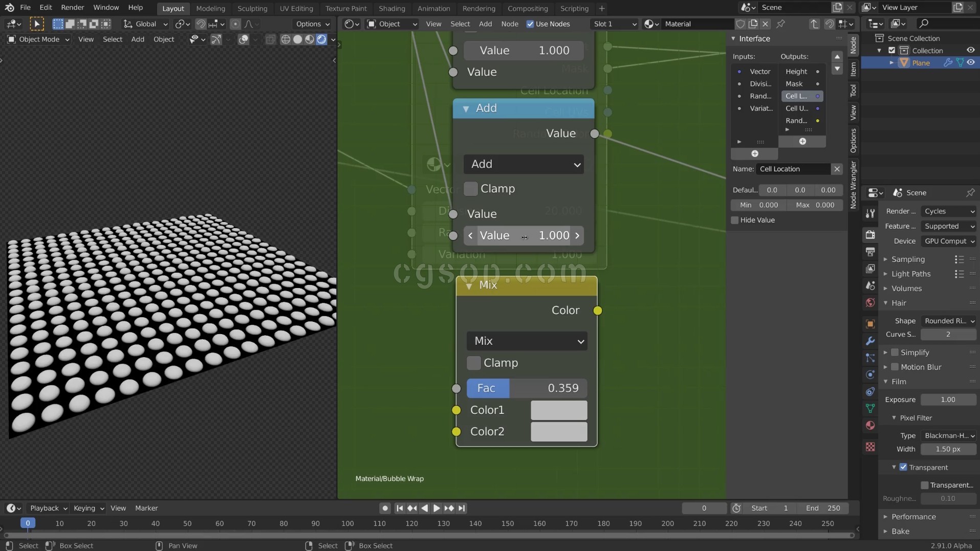Hide the Plane object in viewport
The width and height of the screenshot is (980, 551).
point(971,62)
